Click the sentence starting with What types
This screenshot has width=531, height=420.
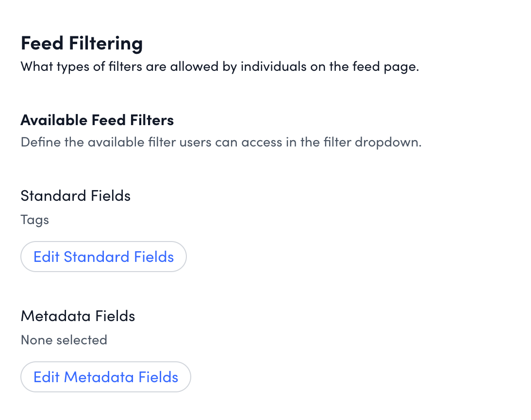pos(219,66)
